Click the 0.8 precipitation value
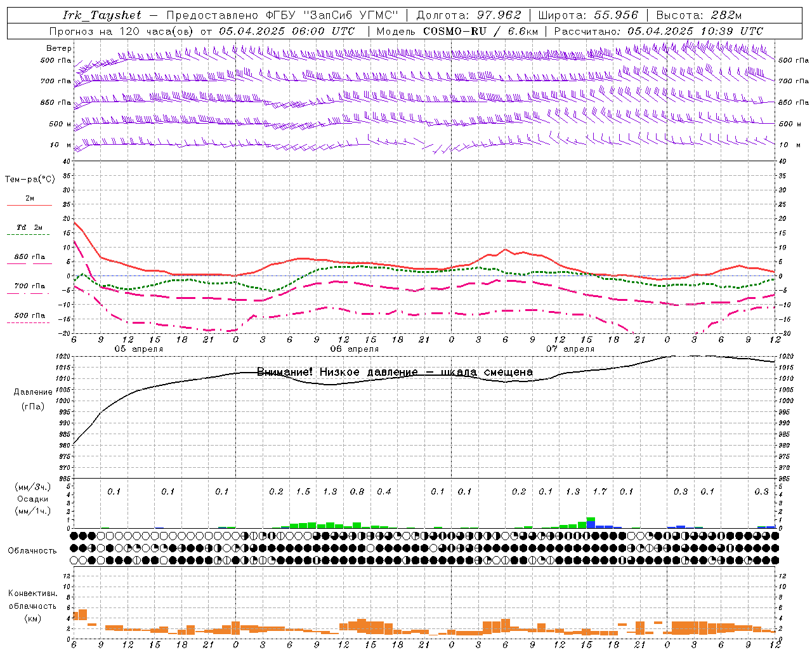Screen dimensions: 812x650 (357, 491)
